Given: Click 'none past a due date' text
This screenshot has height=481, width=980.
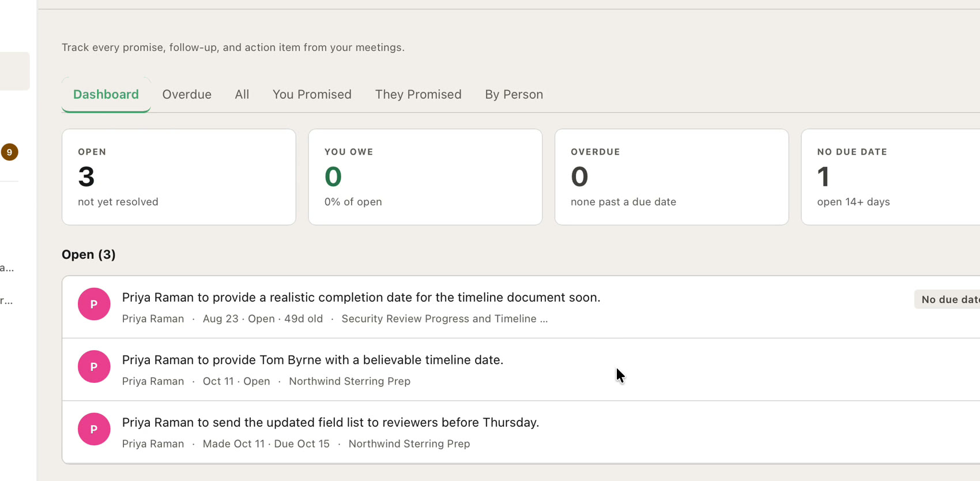Looking at the screenshot, I should coord(623,202).
